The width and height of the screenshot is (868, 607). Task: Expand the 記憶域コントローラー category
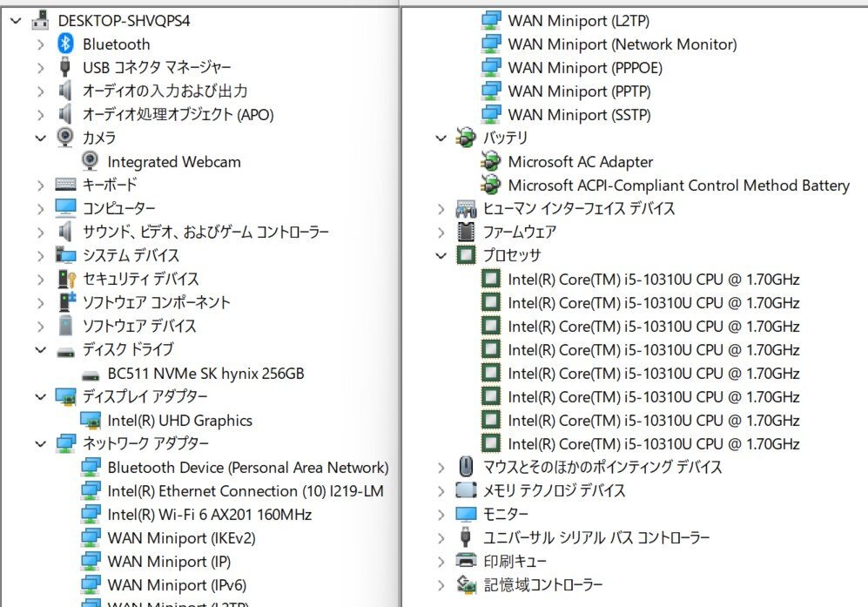click(441, 585)
